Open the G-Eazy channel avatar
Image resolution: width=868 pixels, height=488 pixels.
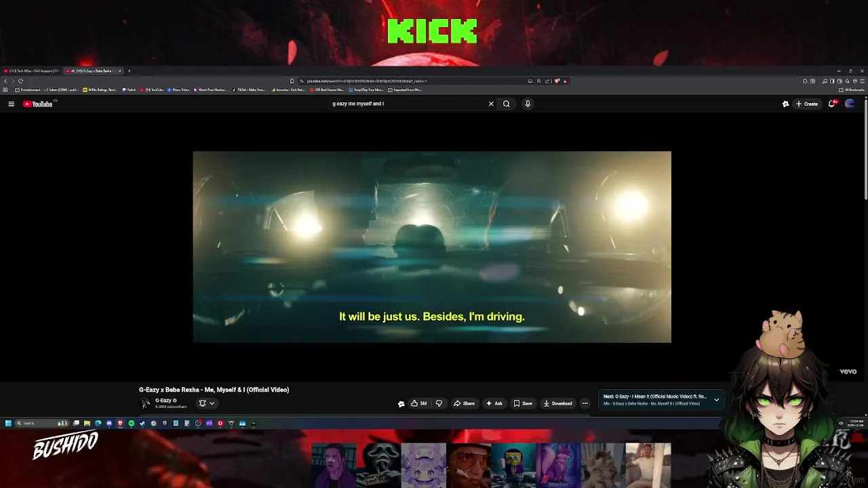pyautogui.click(x=145, y=403)
